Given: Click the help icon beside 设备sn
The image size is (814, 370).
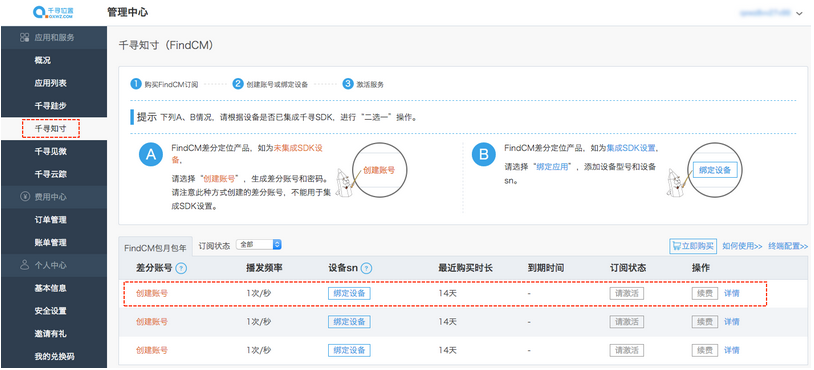Looking at the screenshot, I should [367, 269].
